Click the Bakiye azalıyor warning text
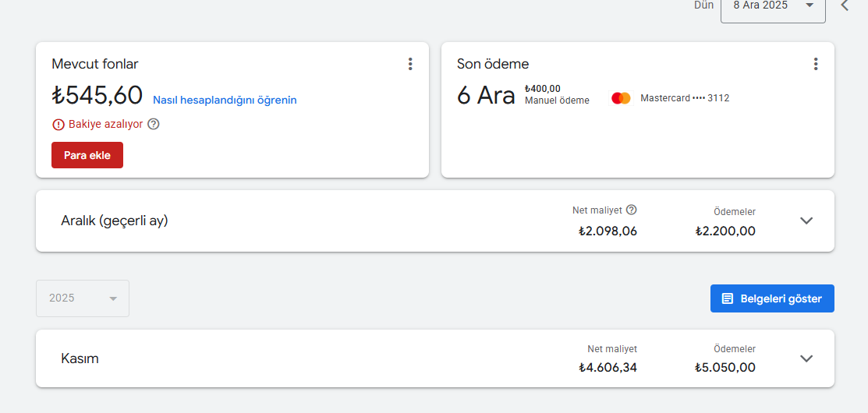Image resolution: width=868 pixels, height=413 pixels. coord(106,125)
